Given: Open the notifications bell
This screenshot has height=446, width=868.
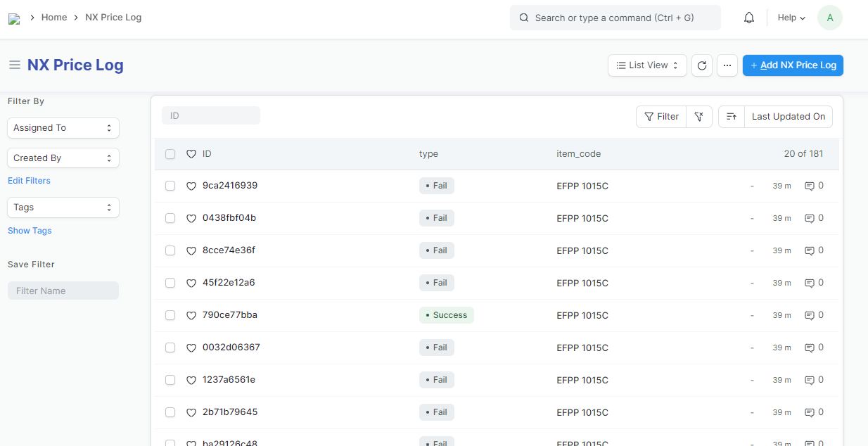Looking at the screenshot, I should point(749,18).
